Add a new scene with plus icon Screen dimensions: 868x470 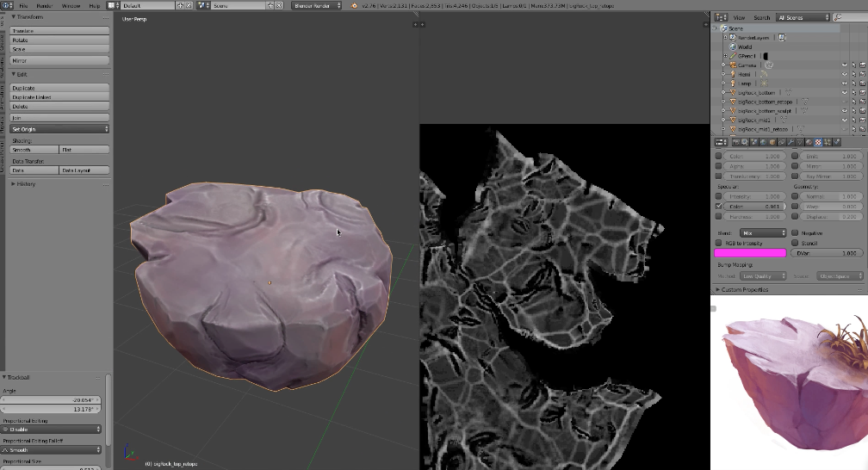point(270,5)
